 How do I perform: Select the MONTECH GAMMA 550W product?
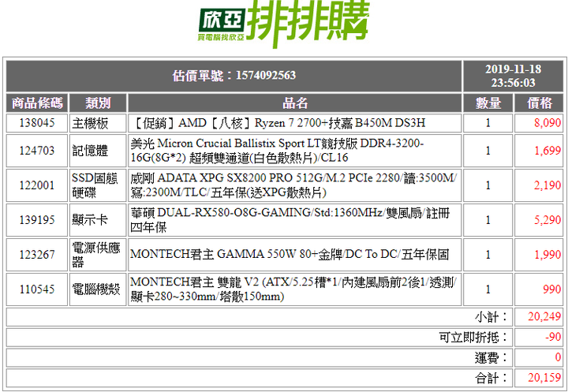(x=294, y=254)
